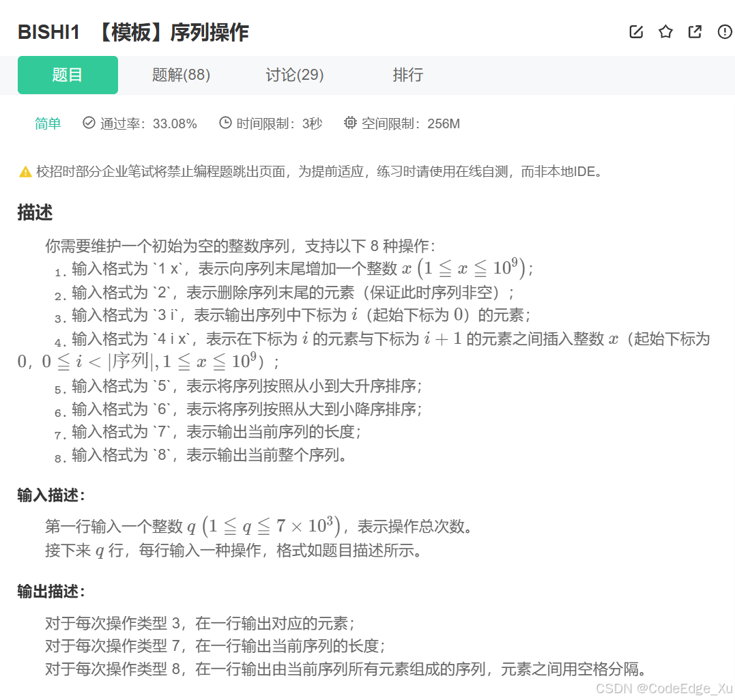The width and height of the screenshot is (735, 700).
Task: Select the 题目 tab
Action: [68, 75]
